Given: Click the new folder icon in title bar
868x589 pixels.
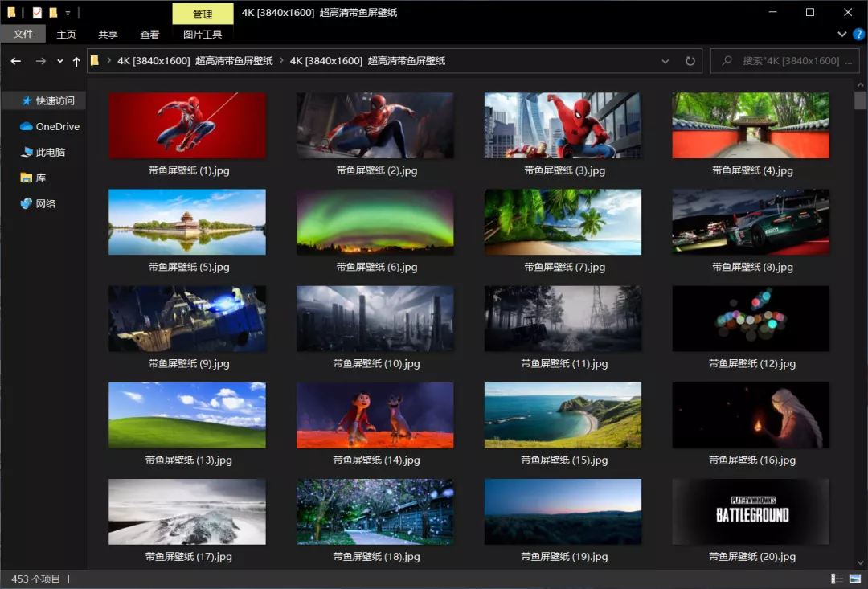Looking at the screenshot, I should pos(53,13).
